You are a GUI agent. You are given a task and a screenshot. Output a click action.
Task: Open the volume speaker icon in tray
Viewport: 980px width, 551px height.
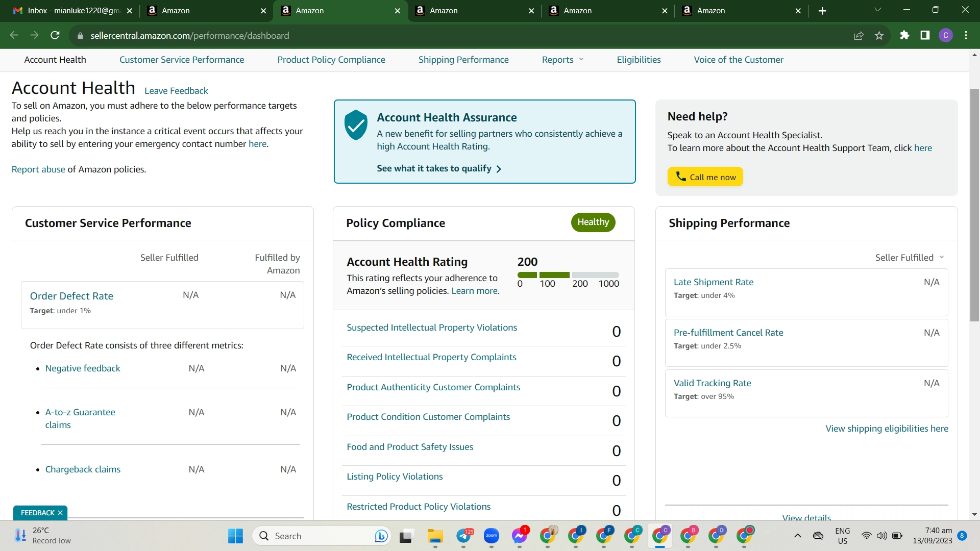[881, 536]
